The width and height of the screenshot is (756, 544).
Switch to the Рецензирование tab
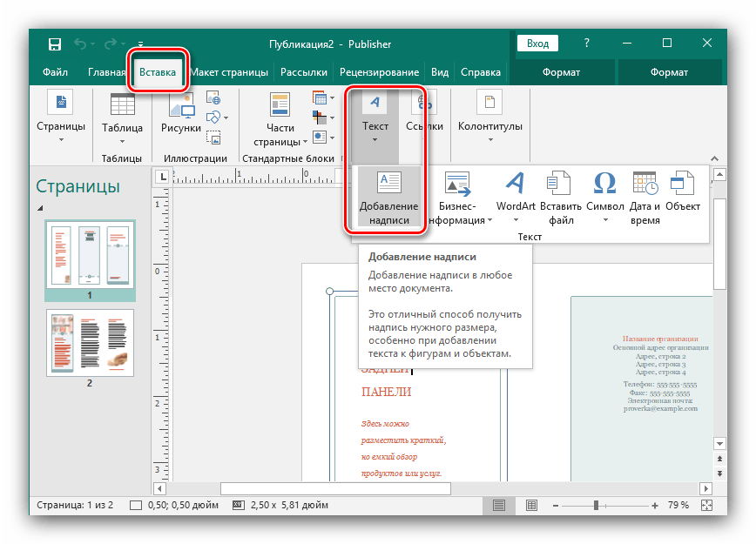coord(379,73)
